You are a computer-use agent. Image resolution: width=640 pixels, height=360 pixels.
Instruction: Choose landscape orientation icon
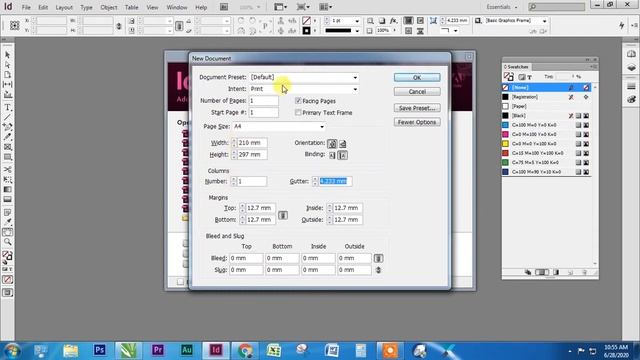[342, 144]
